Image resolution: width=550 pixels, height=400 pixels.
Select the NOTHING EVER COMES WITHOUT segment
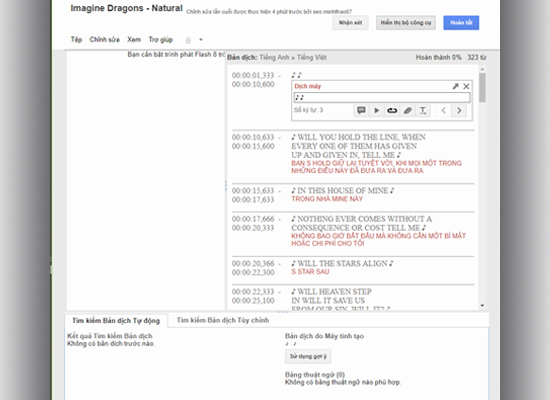pyautogui.click(x=361, y=223)
